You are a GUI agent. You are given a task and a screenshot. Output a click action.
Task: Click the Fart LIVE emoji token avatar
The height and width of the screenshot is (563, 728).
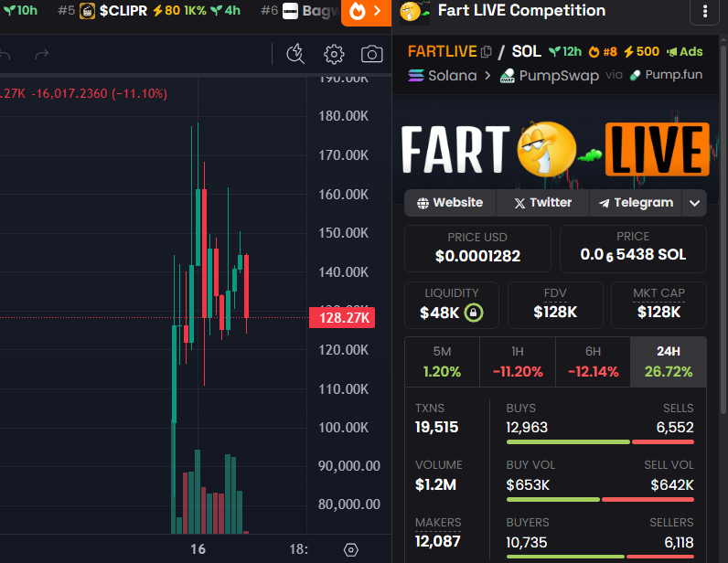click(413, 11)
